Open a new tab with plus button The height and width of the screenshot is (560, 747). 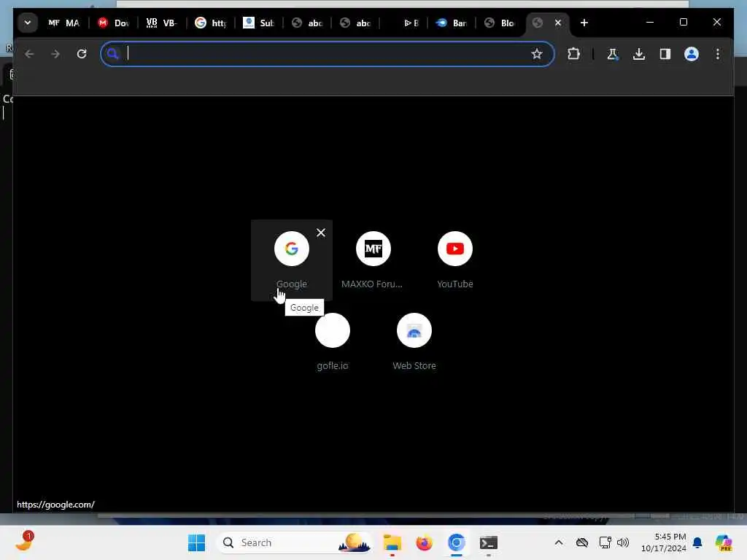pyautogui.click(x=584, y=23)
